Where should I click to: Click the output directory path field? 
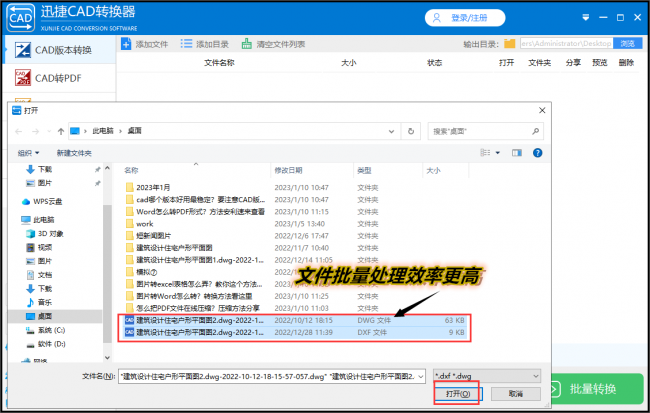point(567,44)
